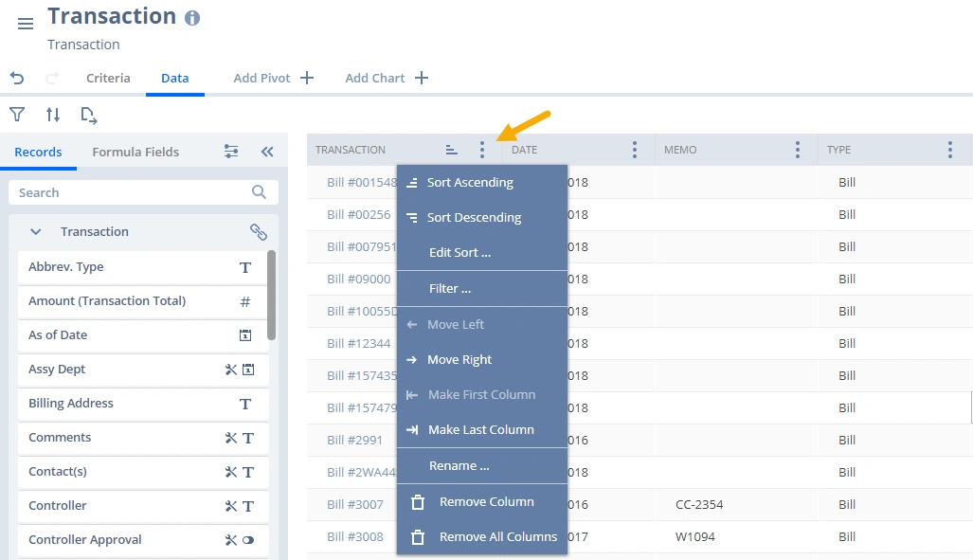973x560 pixels.
Task: Click the link icon beside Transaction group
Action: coord(258,232)
